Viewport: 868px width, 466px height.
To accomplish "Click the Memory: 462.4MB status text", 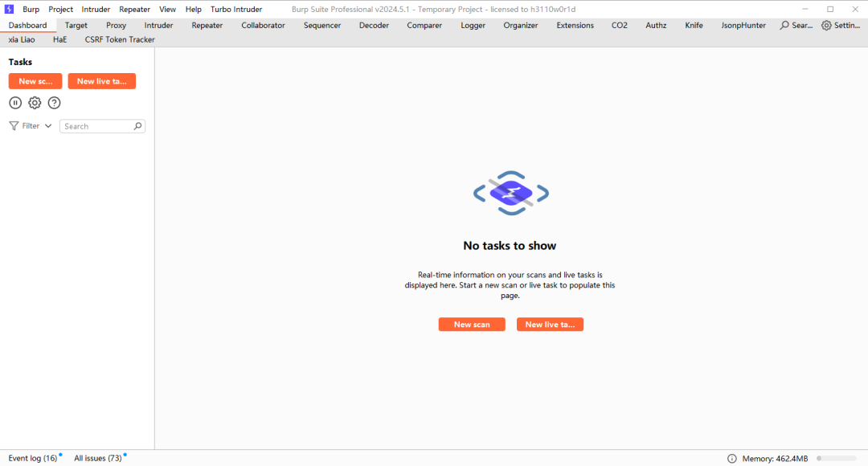I will coord(775,458).
